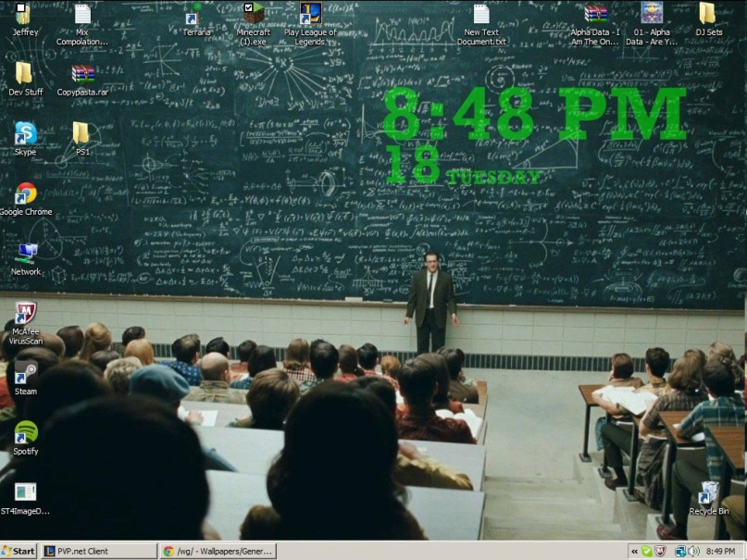Click the 18 TUESDAY date widget
The height and width of the screenshot is (560, 747).
click(x=463, y=165)
